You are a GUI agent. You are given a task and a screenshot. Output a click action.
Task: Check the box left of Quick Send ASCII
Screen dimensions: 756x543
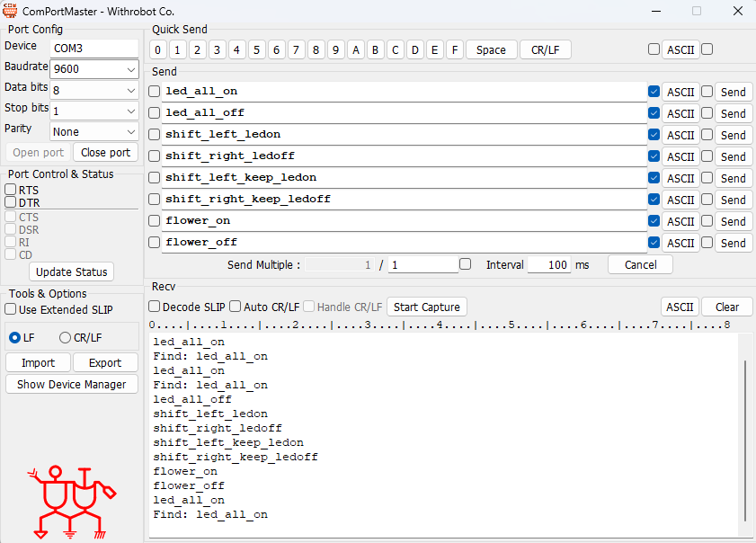click(654, 49)
